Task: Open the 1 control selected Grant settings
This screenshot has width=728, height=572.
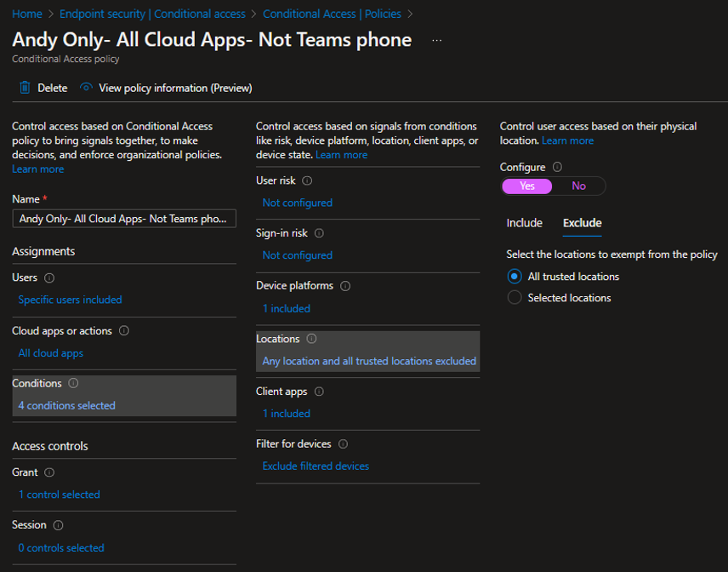Action: (x=59, y=495)
